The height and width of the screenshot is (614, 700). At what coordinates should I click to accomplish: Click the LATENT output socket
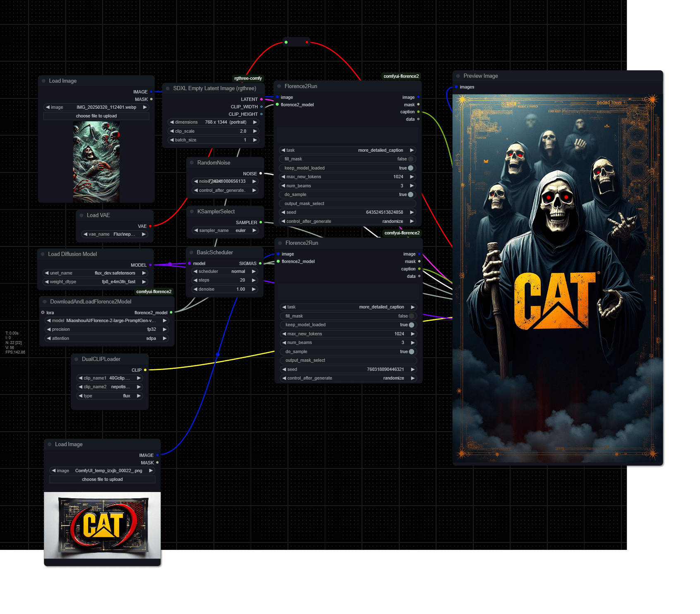pos(261,99)
